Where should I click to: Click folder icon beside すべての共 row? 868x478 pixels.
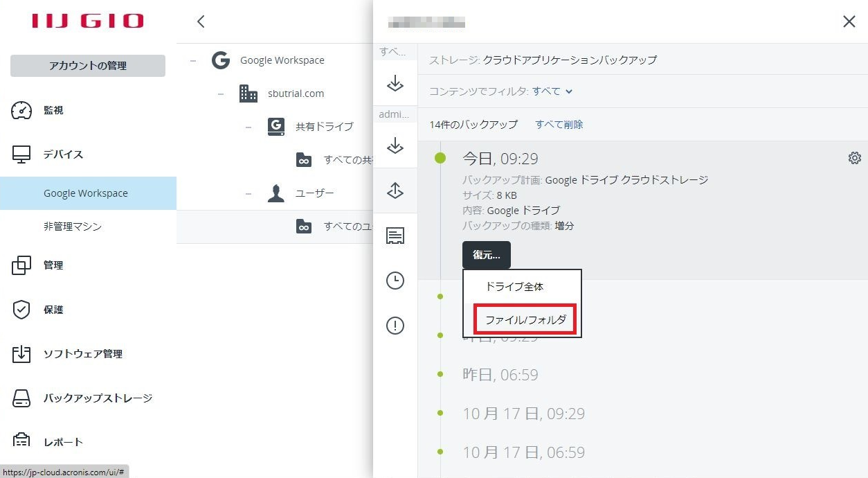(304, 160)
